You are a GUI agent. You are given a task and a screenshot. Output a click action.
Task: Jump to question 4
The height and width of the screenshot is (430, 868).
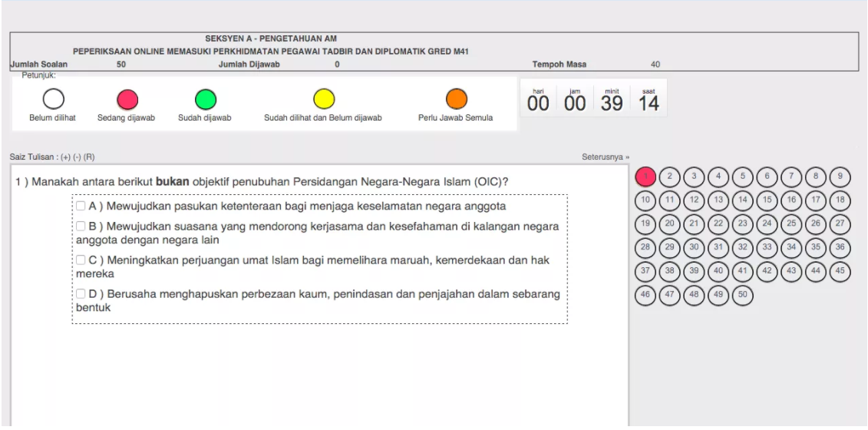[x=718, y=177]
